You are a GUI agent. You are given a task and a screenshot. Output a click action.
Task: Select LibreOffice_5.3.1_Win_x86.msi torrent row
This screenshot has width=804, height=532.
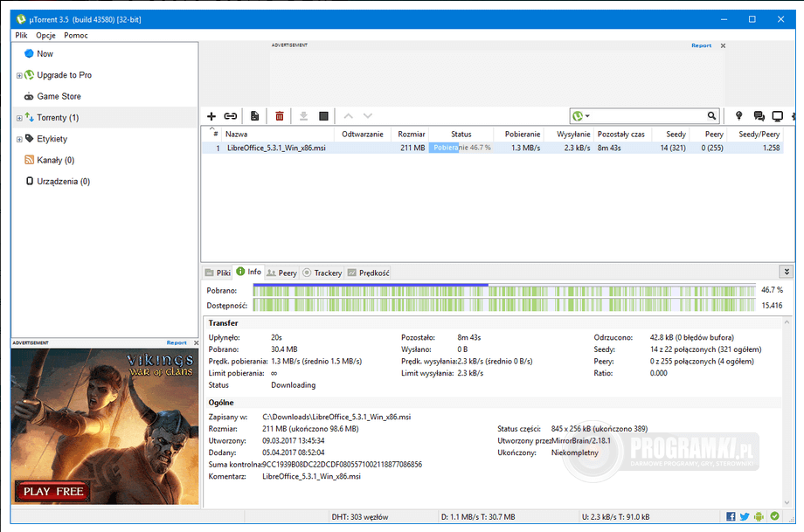click(x=492, y=148)
